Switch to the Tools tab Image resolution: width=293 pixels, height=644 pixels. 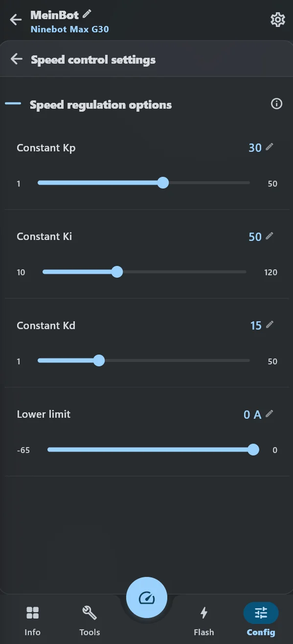point(90,620)
